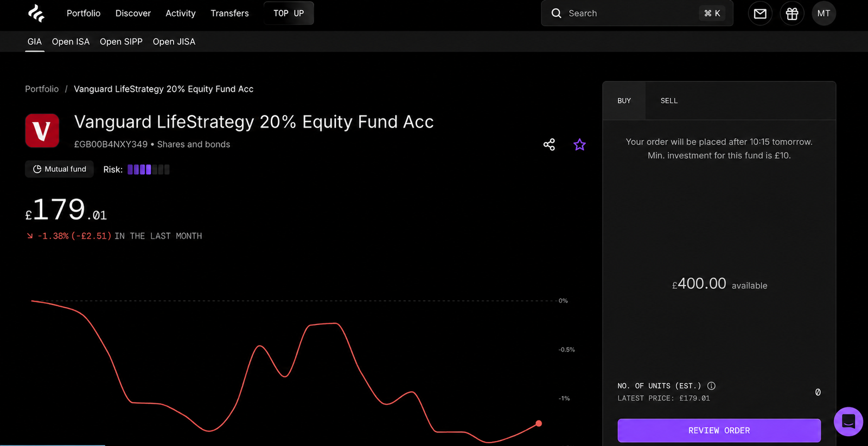Click the Vanguard fund logo

(42, 131)
